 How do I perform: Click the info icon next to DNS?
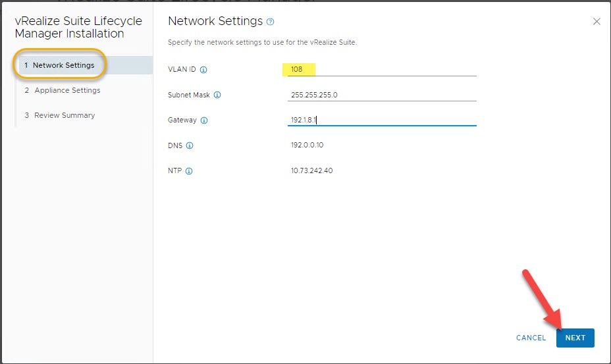tap(190, 145)
